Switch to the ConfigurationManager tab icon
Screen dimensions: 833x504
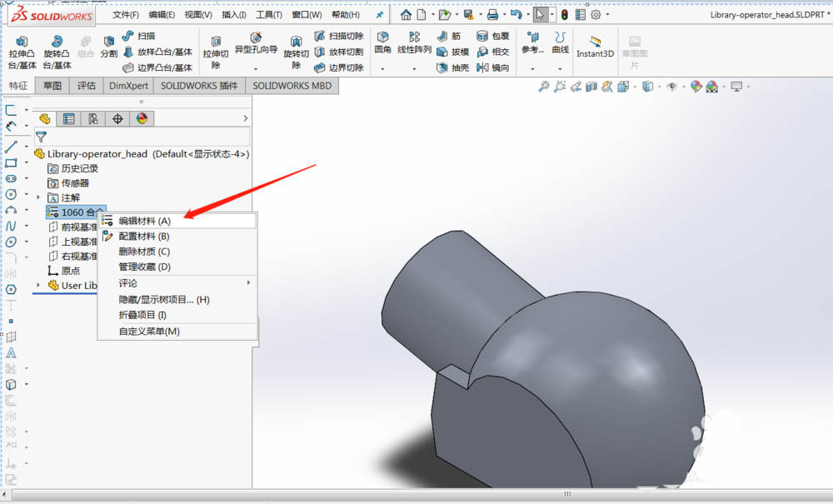click(93, 119)
